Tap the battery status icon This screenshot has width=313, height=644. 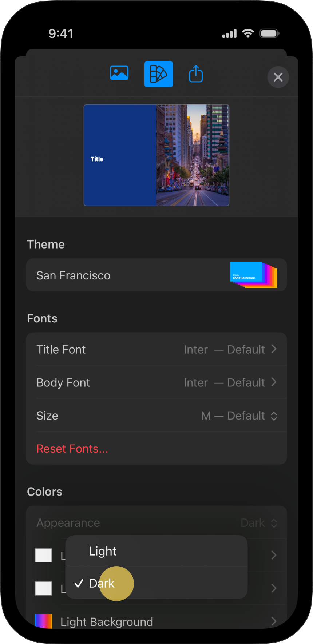(x=269, y=33)
